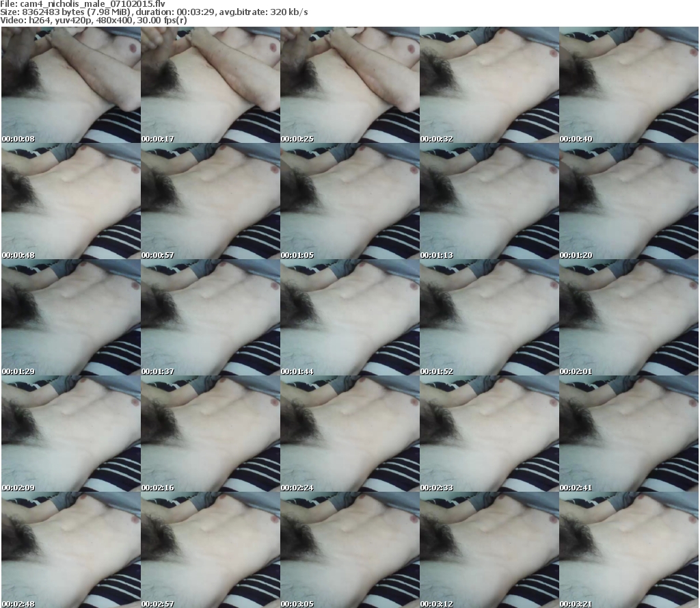Click the 'Size: 8362483 bytes' header line
The image size is (700, 608).
pyautogui.click(x=154, y=12)
